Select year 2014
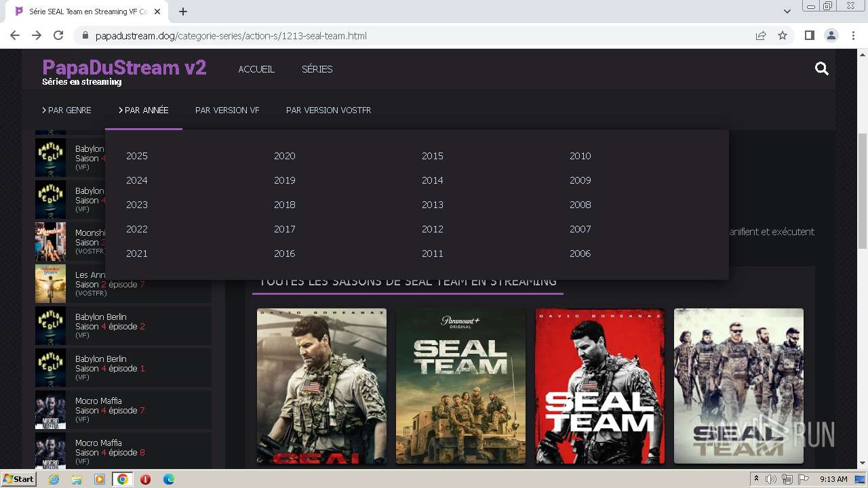This screenshot has height=488, width=868. tap(433, 180)
